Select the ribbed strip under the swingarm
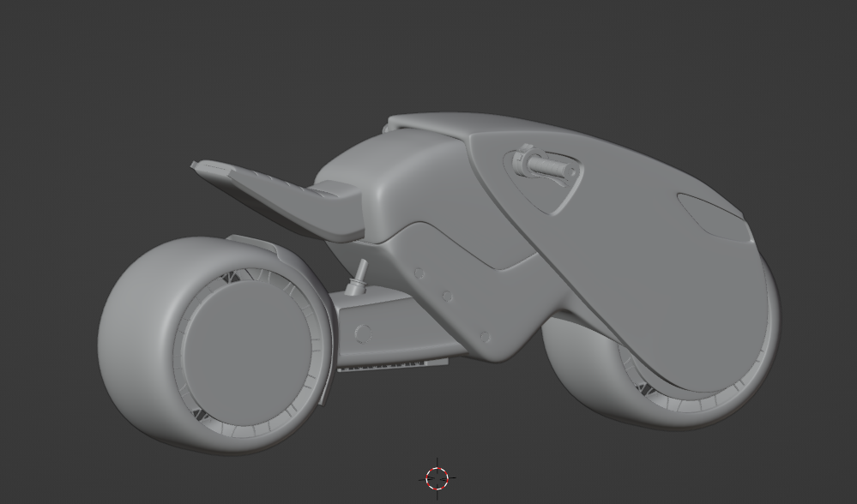This screenshot has width=857, height=504. click(392, 365)
